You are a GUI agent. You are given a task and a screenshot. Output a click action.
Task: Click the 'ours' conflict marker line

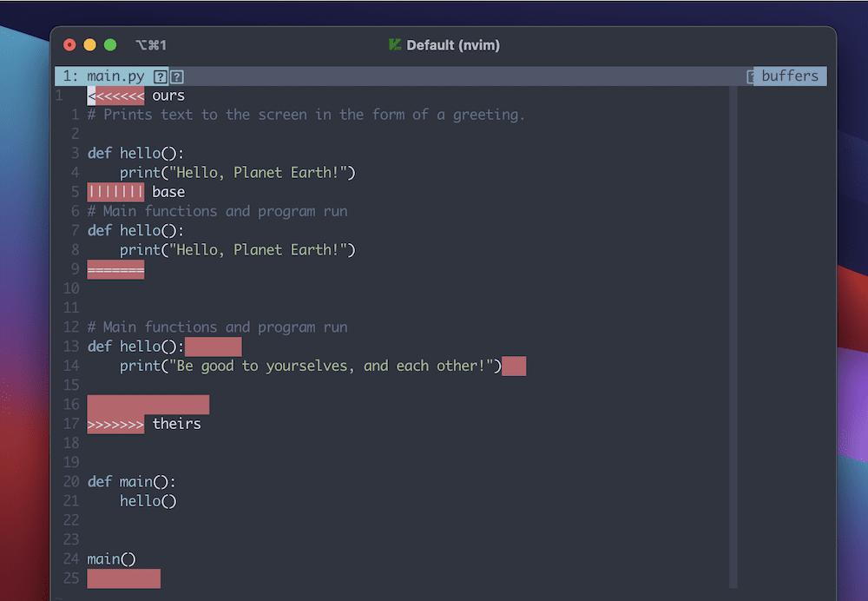[x=135, y=96]
